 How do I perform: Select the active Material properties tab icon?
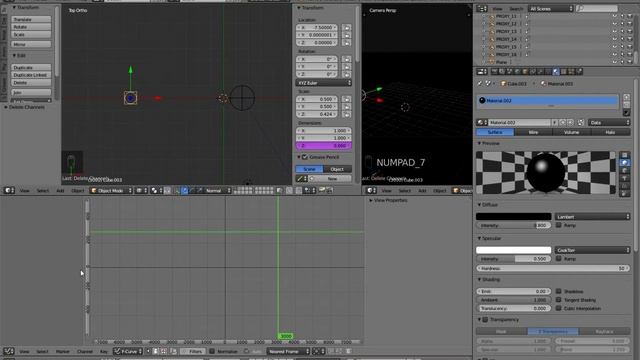556,71
